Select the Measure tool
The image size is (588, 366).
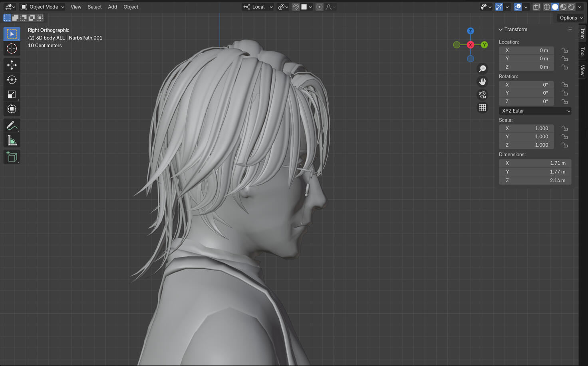click(12, 141)
